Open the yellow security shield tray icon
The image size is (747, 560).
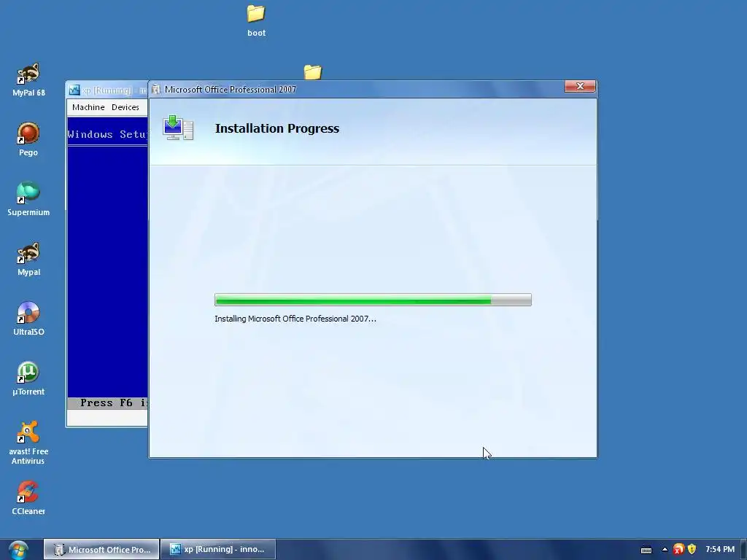pyautogui.click(x=692, y=550)
